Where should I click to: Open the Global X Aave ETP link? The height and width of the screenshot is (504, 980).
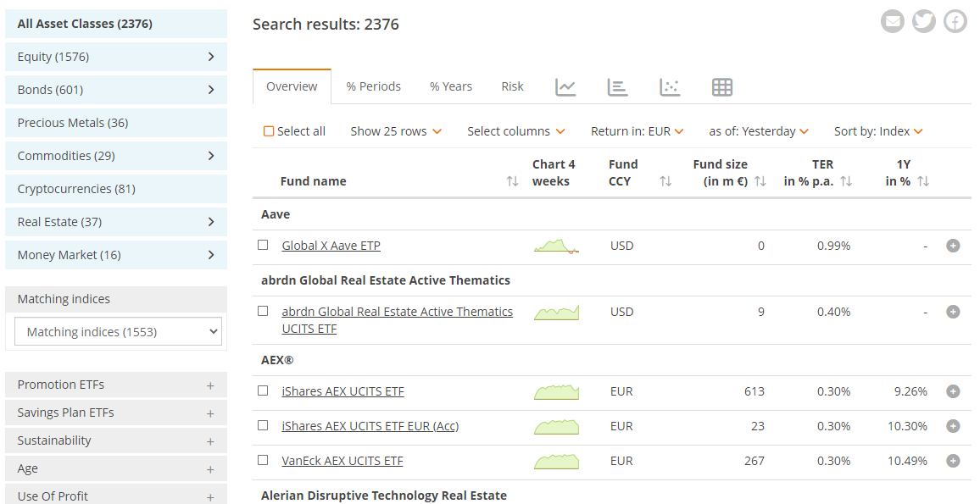coord(331,246)
